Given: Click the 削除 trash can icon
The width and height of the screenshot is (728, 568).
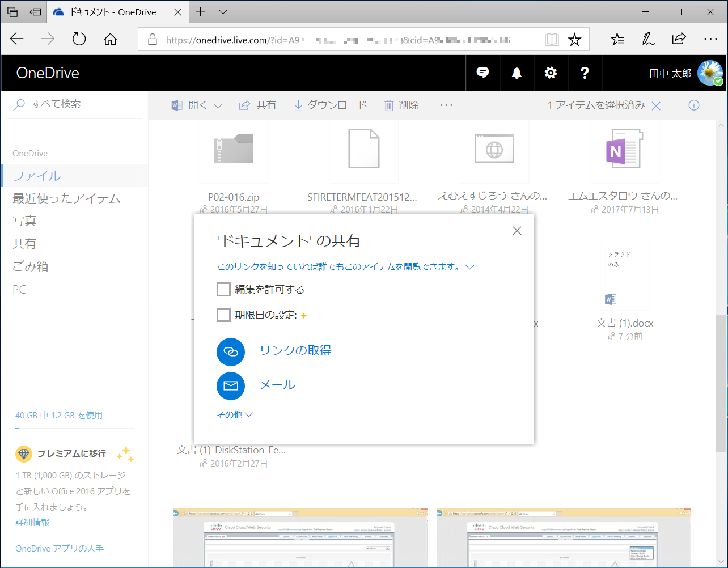Looking at the screenshot, I should (390, 105).
